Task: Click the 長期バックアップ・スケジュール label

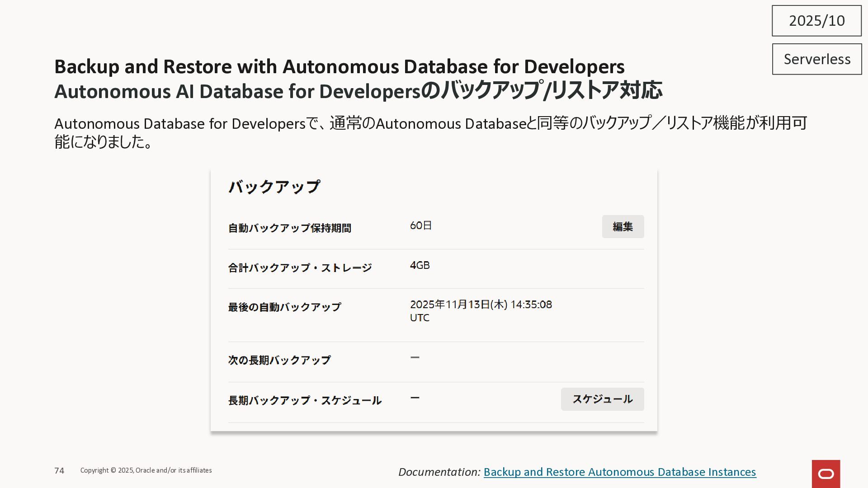Action: (305, 400)
